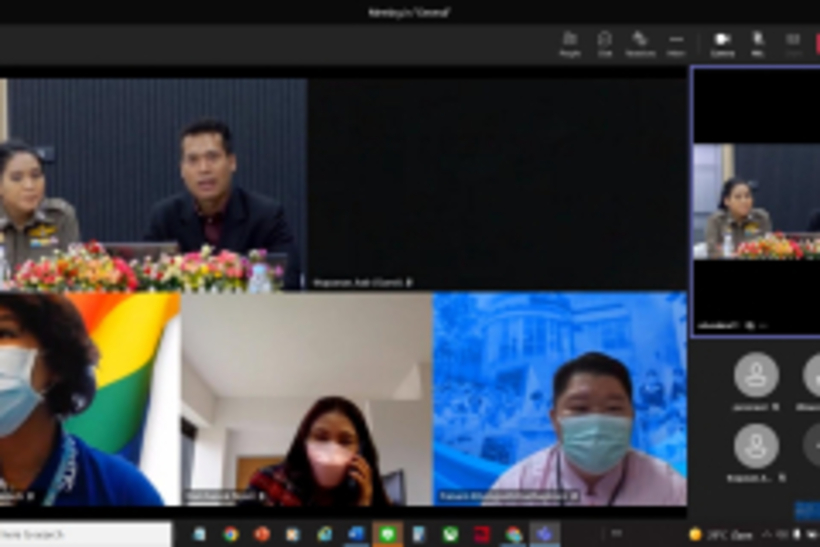Open the People participants panel
This screenshot has width=820, height=547.
(x=570, y=44)
